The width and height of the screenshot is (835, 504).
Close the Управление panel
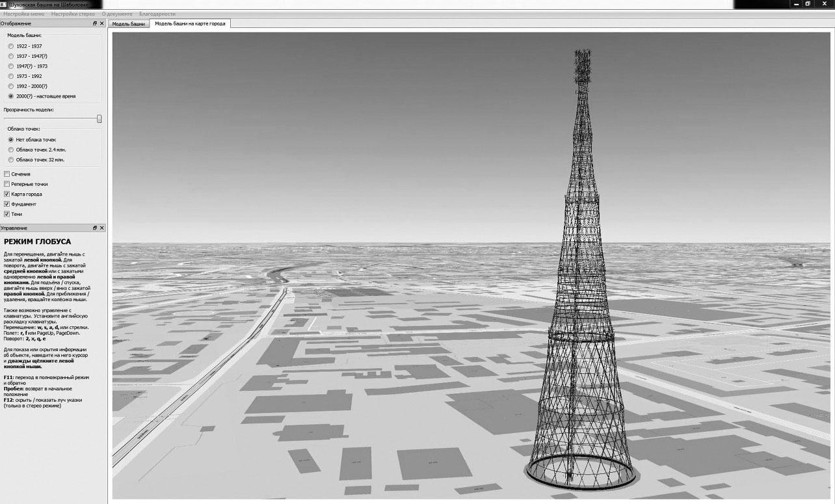pos(102,228)
